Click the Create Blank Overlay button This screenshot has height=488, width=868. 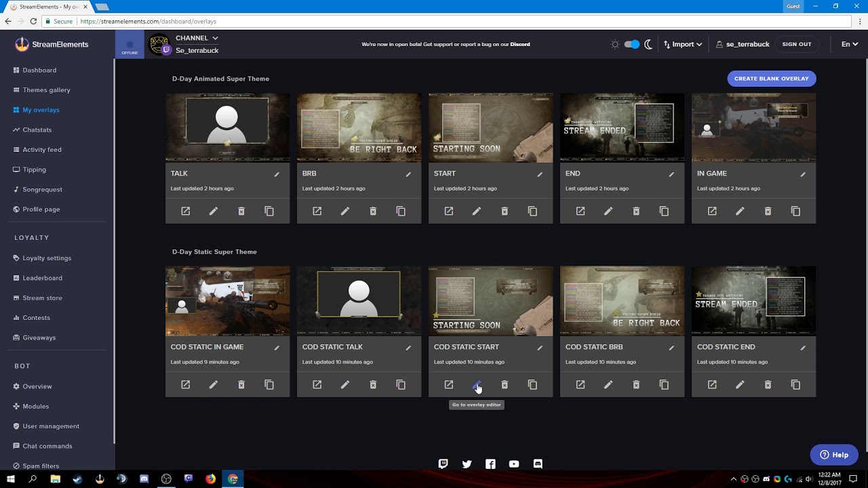771,79
